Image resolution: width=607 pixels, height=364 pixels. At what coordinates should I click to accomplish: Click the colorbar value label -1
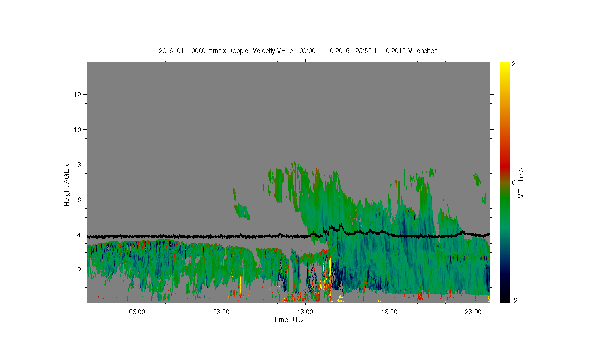514,243
